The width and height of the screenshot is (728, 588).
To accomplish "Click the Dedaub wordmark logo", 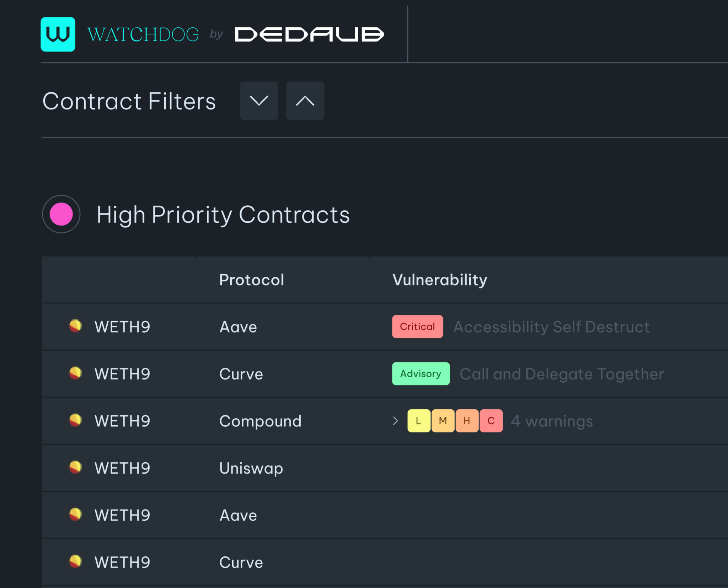I will (x=309, y=34).
